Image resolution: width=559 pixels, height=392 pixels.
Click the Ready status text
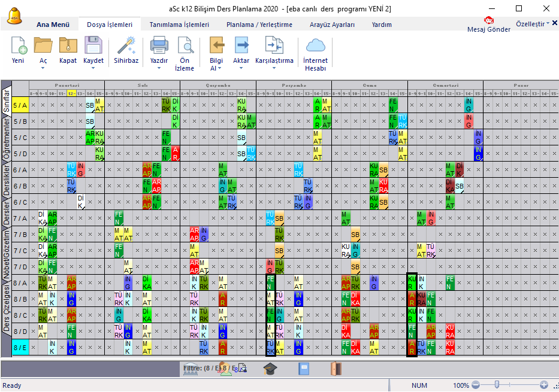click(x=12, y=385)
